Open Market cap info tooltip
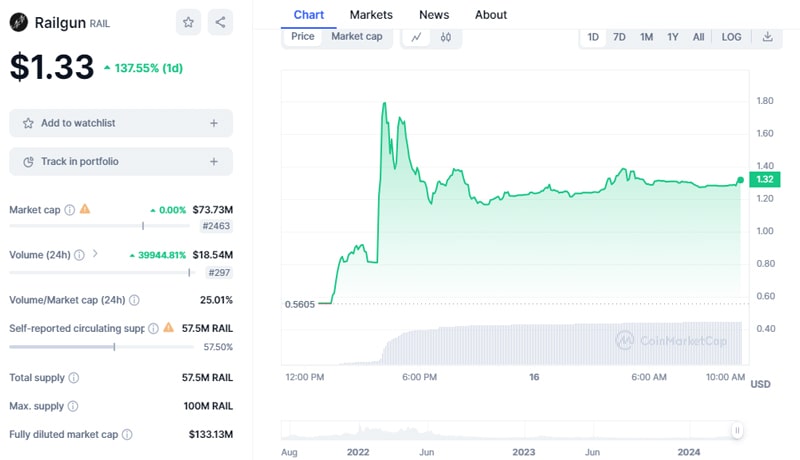800x460 pixels. (x=70, y=210)
